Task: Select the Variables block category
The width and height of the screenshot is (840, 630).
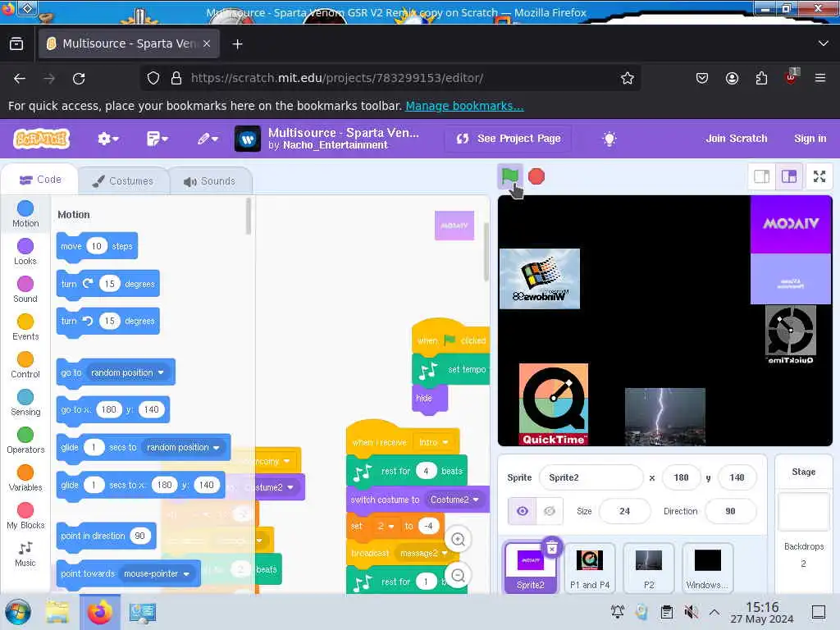Action: point(25,478)
